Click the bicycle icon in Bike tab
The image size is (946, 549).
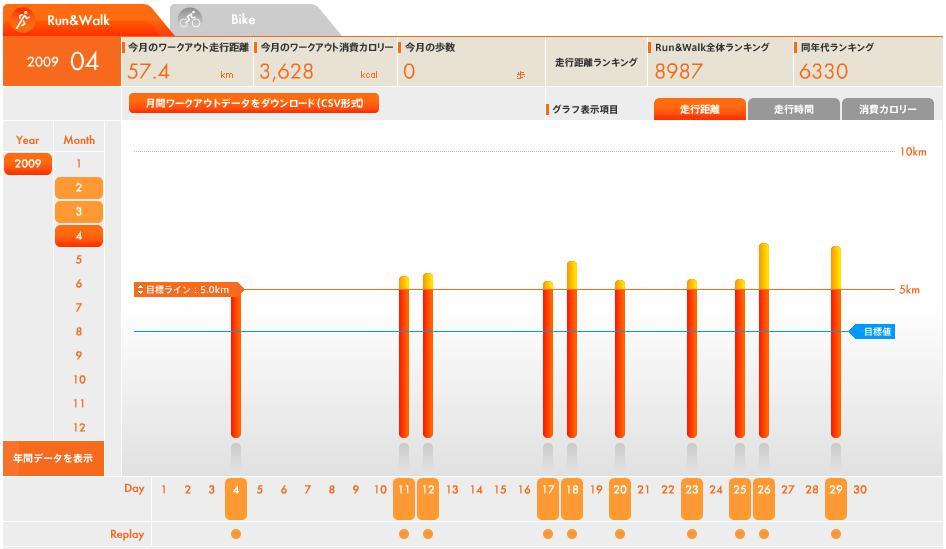pos(190,20)
